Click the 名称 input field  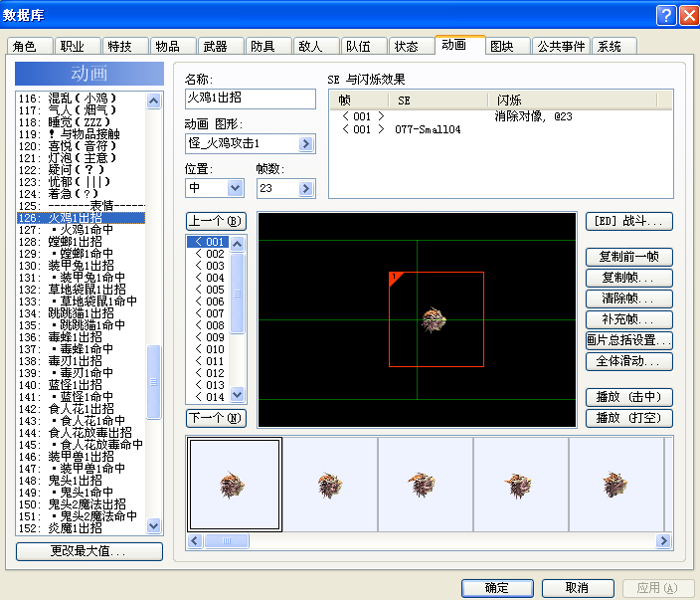[x=250, y=99]
